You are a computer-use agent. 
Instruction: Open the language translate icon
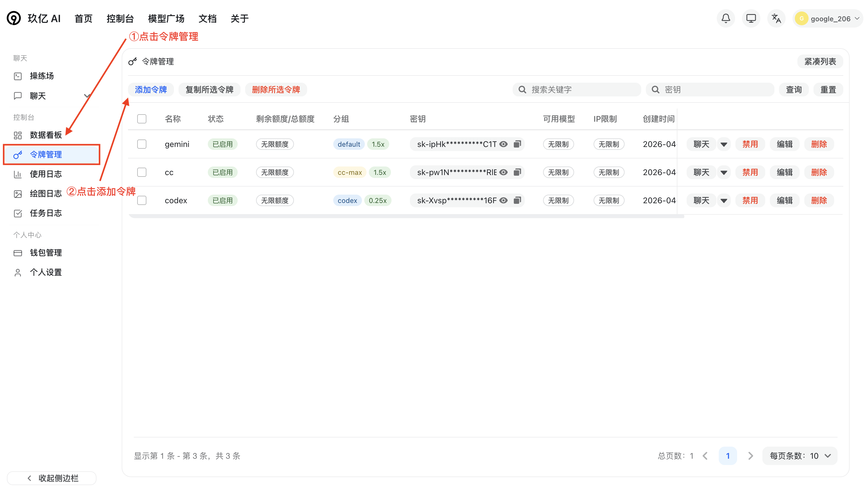(x=776, y=18)
